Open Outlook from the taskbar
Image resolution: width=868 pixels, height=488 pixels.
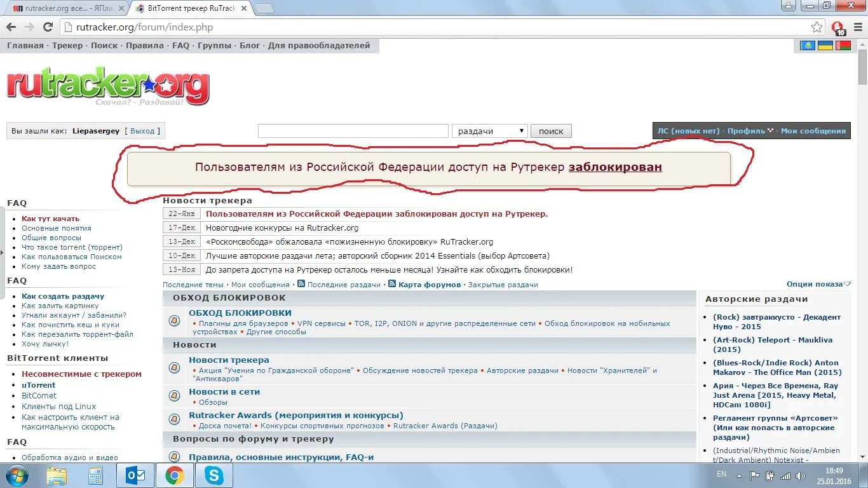[x=135, y=475]
